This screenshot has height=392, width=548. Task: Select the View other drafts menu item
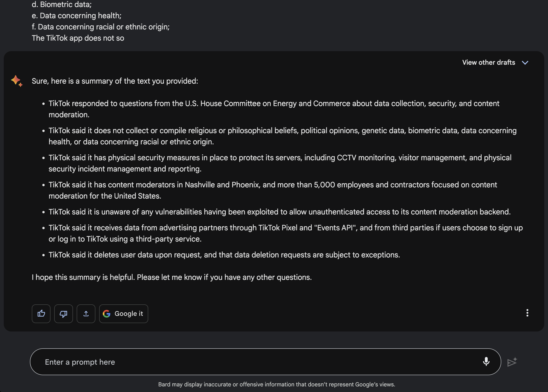(489, 63)
